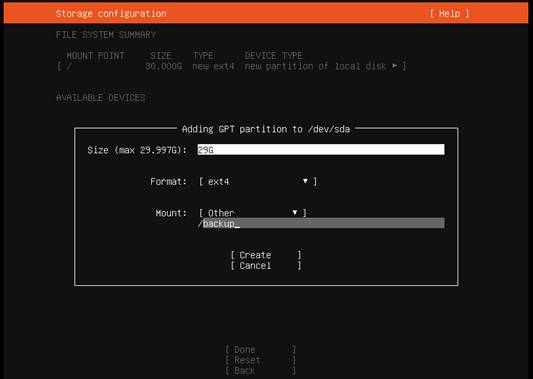
Task: Click the Back button at bottom
Action: (260, 371)
